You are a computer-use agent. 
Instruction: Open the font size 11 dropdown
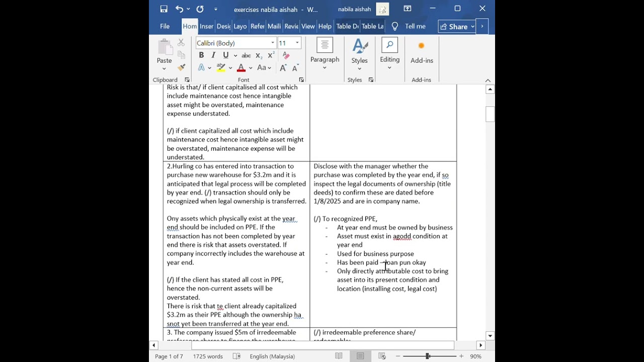pos(297,43)
